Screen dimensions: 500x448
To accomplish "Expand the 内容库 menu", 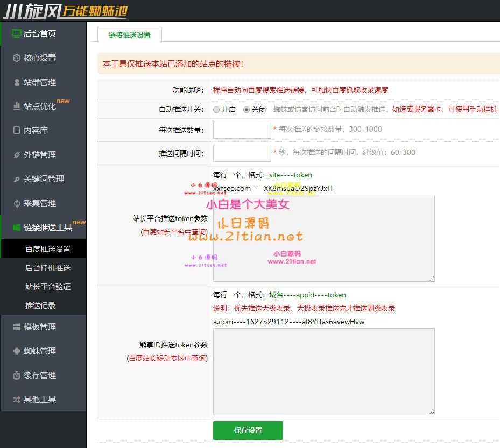I will (x=44, y=130).
